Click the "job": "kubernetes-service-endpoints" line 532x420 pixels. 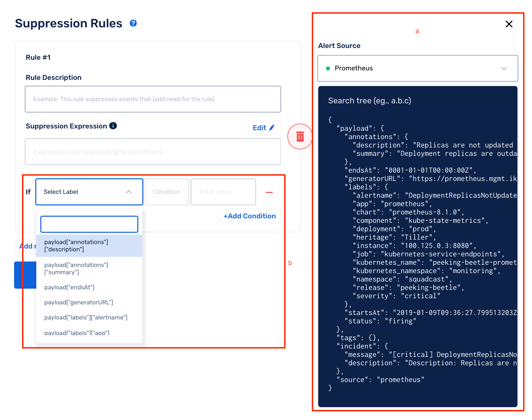pyautogui.click(x=428, y=254)
